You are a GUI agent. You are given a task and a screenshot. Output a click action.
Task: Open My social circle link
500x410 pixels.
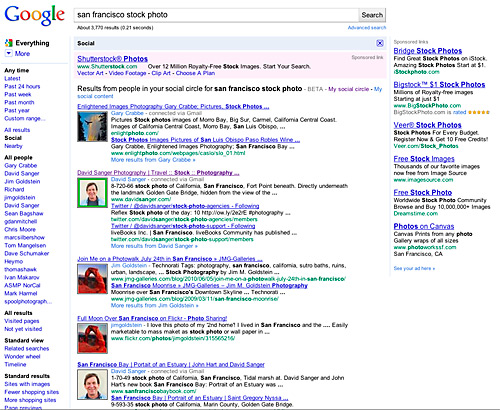349,89
